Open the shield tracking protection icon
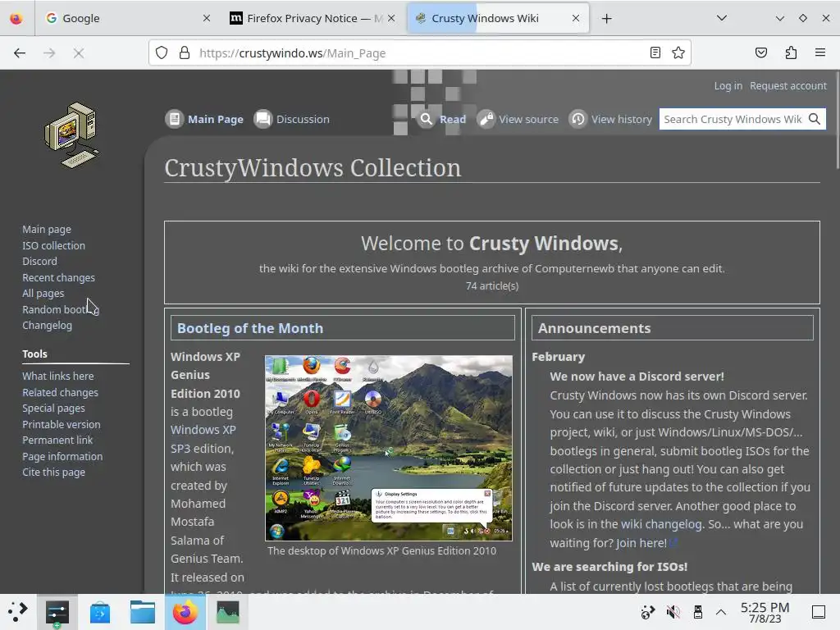Screen dimensions: 840x630 [x=162, y=52]
